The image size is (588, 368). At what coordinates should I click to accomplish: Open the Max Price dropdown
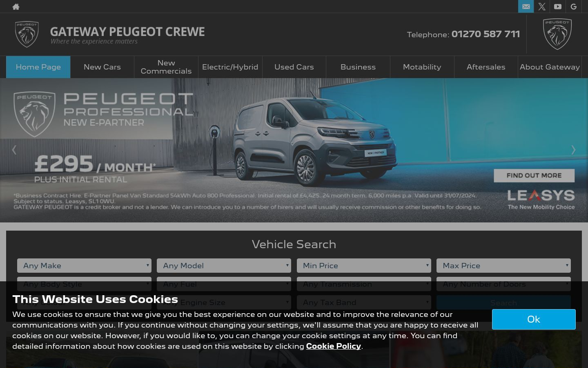pyautogui.click(x=503, y=265)
